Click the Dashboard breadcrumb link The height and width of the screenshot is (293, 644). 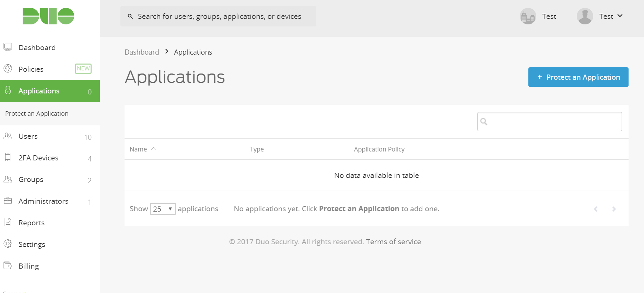[x=142, y=52]
